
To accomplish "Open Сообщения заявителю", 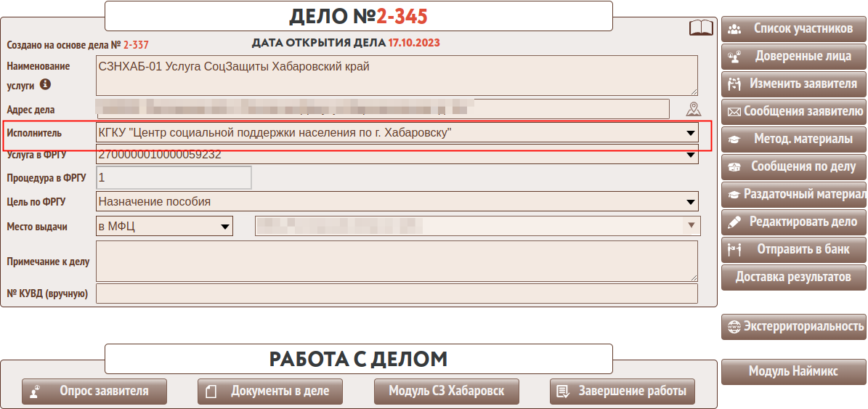I will 793,111.
